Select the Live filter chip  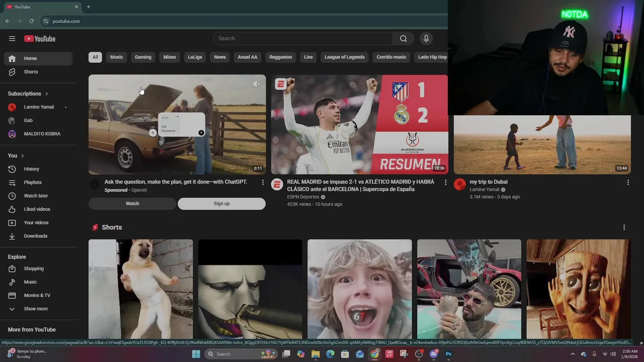308,57
